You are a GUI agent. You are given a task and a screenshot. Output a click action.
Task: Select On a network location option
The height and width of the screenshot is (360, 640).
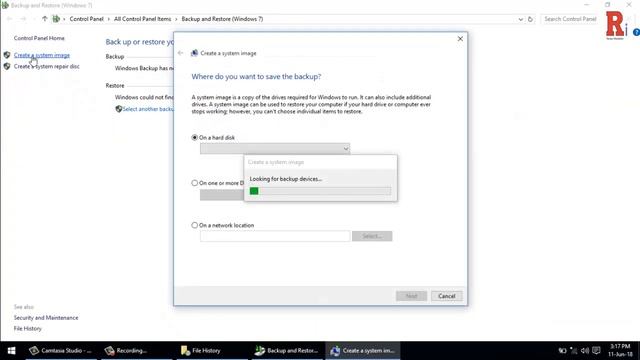click(x=195, y=225)
